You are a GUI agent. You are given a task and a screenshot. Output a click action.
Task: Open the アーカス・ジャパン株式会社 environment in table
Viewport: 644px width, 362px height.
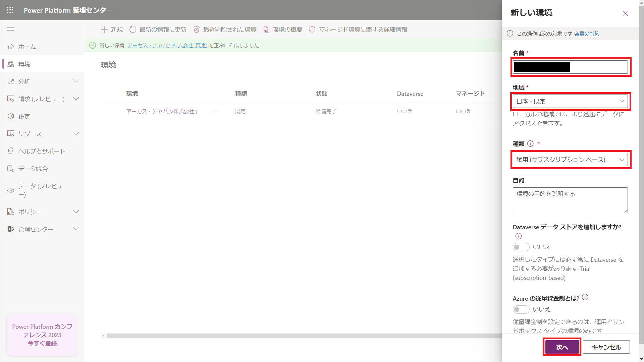pos(163,111)
